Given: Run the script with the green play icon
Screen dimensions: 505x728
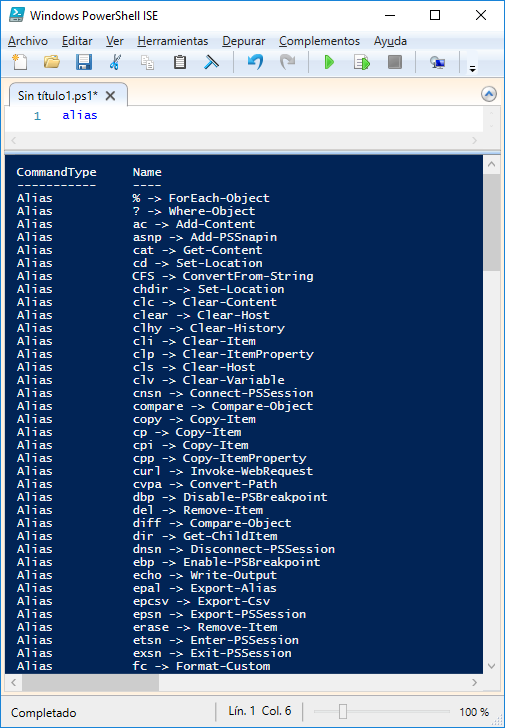Looking at the screenshot, I should (x=329, y=62).
